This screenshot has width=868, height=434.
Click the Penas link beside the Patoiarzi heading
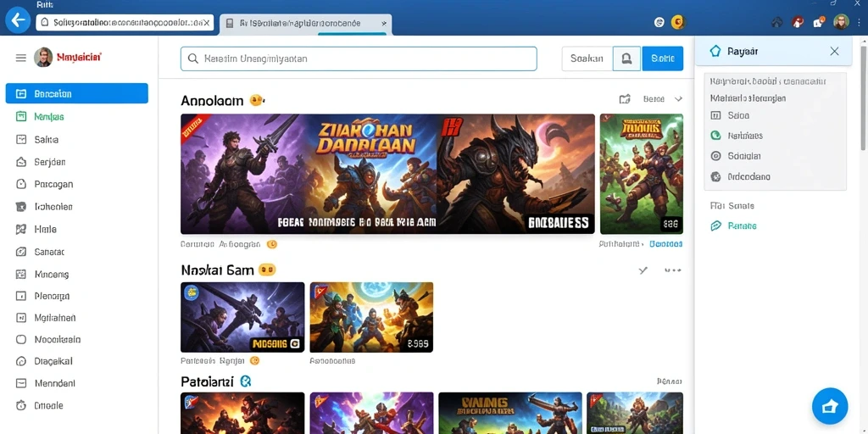pyautogui.click(x=670, y=381)
